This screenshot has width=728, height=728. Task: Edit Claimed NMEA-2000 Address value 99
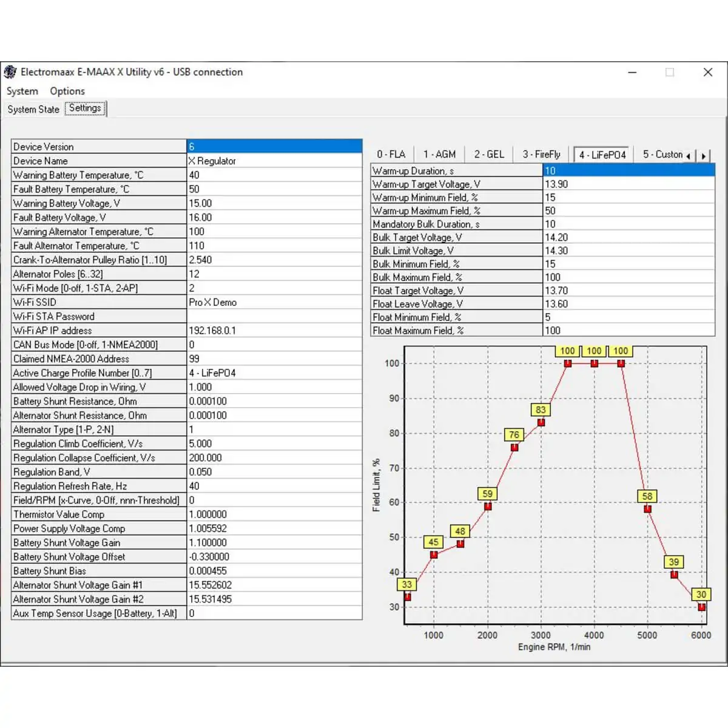pos(274,359)
